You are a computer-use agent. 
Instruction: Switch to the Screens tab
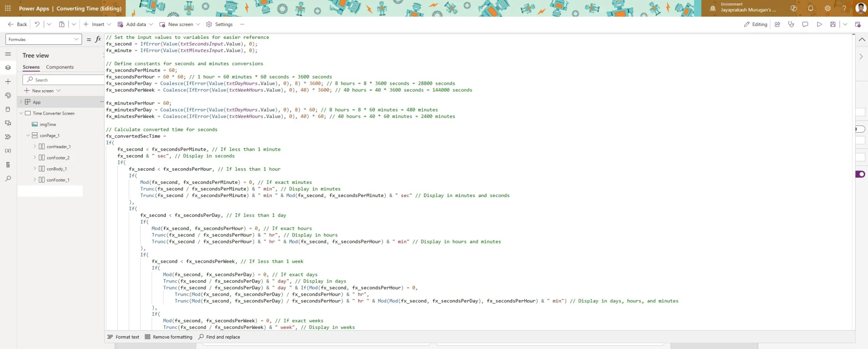click(x=31, y=67)
